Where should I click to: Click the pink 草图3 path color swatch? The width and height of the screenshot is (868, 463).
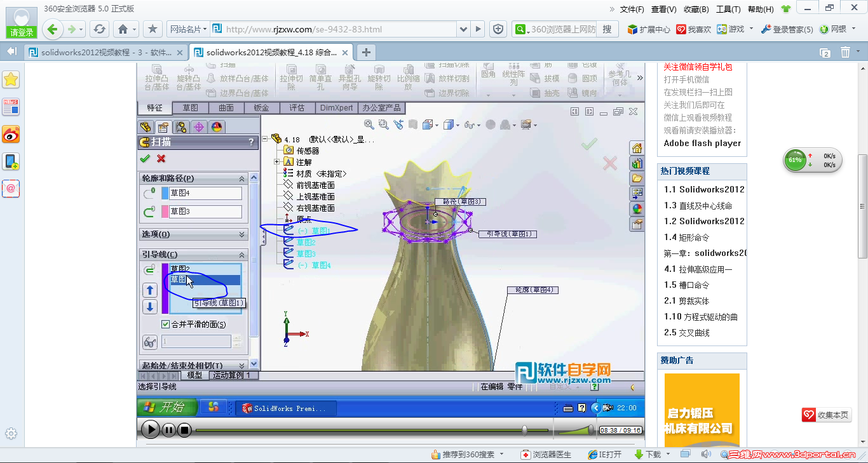(165, 211)
